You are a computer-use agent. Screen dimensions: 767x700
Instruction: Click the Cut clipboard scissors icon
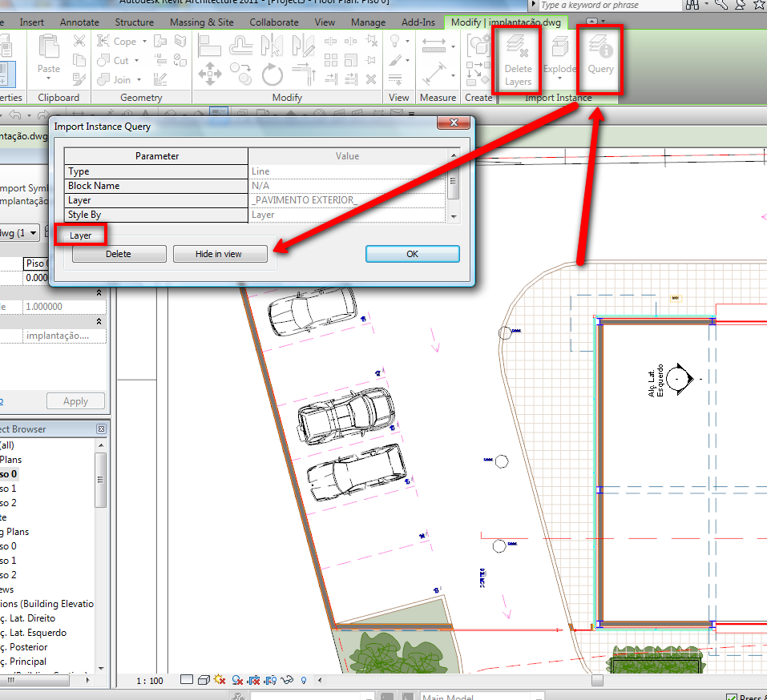click(79, 41)
